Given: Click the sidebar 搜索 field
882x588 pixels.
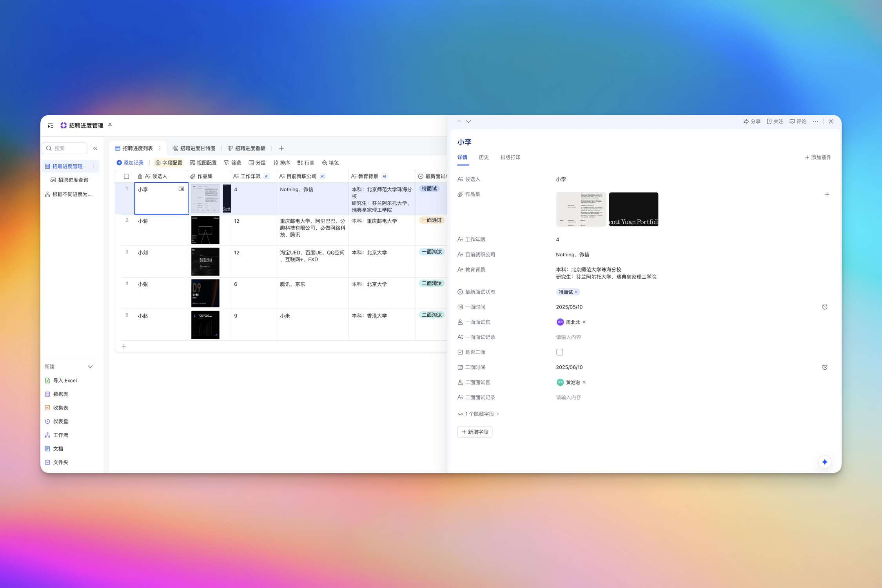Looking at the screenshot, I should [65, 148].
